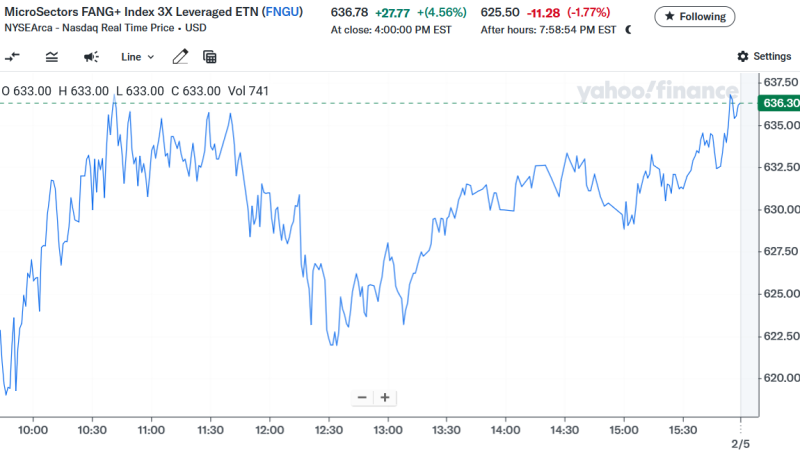
Task: Click the 2/5 date axis marker
Action: tap(740, 443)
